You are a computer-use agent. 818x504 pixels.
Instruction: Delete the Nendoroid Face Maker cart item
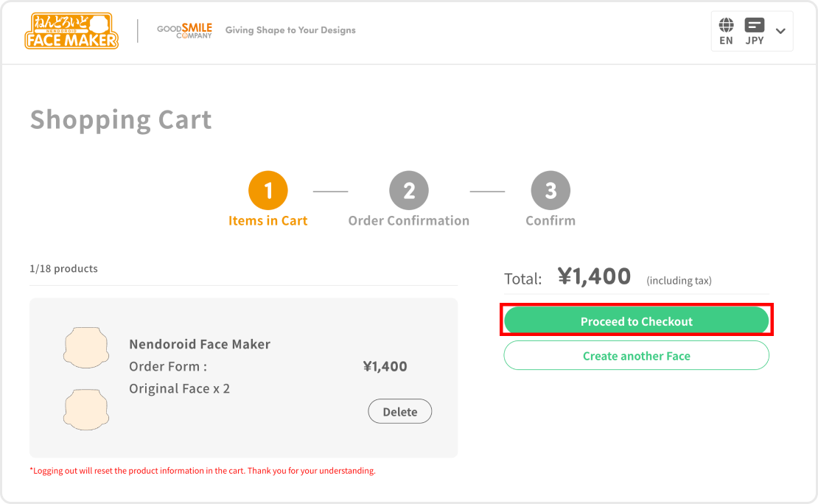pyautogui.click(x=399, y=412)
